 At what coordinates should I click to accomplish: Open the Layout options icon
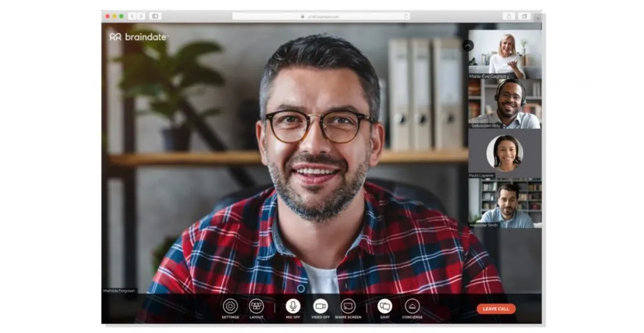pyautogui.click(x=257, y=307)
